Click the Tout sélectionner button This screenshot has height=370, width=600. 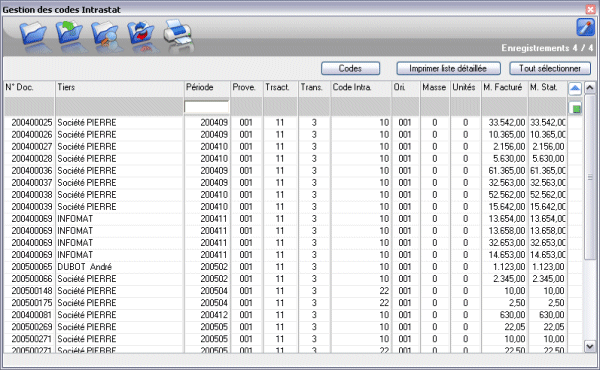coord(550,68)
